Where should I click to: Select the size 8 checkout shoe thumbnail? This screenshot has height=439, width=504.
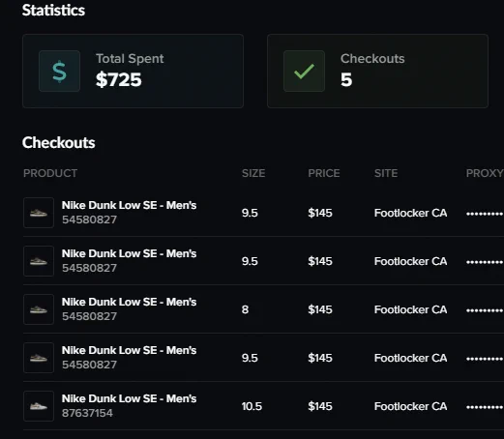click(39, 309)
